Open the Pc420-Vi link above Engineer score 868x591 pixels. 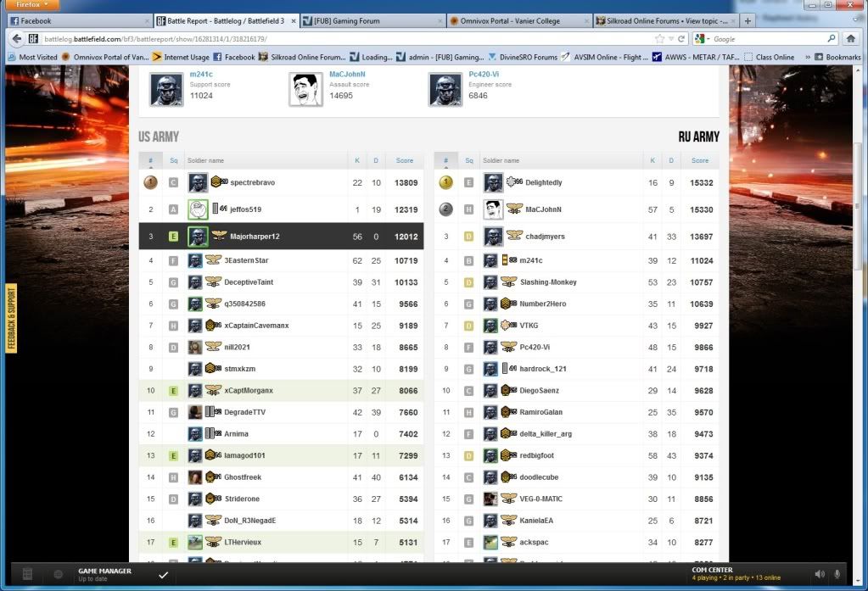click(x=484, y=74)
